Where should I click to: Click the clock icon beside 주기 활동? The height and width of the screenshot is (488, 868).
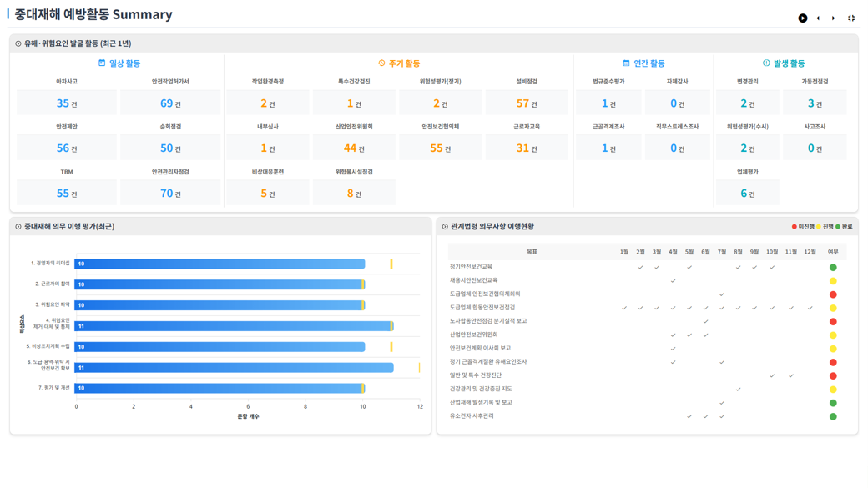point(381,63)
